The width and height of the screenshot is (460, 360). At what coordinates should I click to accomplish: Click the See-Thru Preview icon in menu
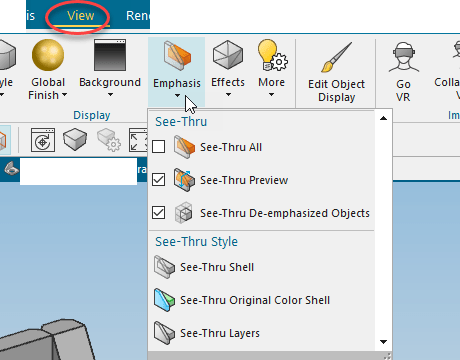(184, 180)
